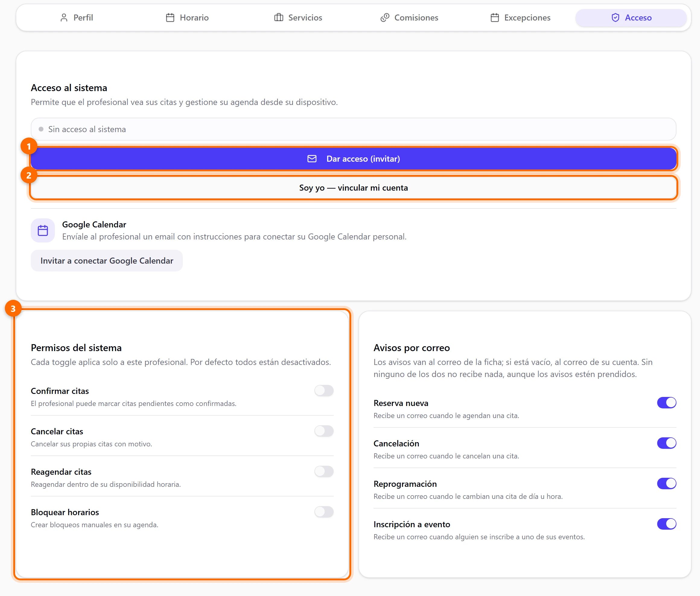Disable the Reserva nueva email notice

pyautogui.click(x=667, y=402)
